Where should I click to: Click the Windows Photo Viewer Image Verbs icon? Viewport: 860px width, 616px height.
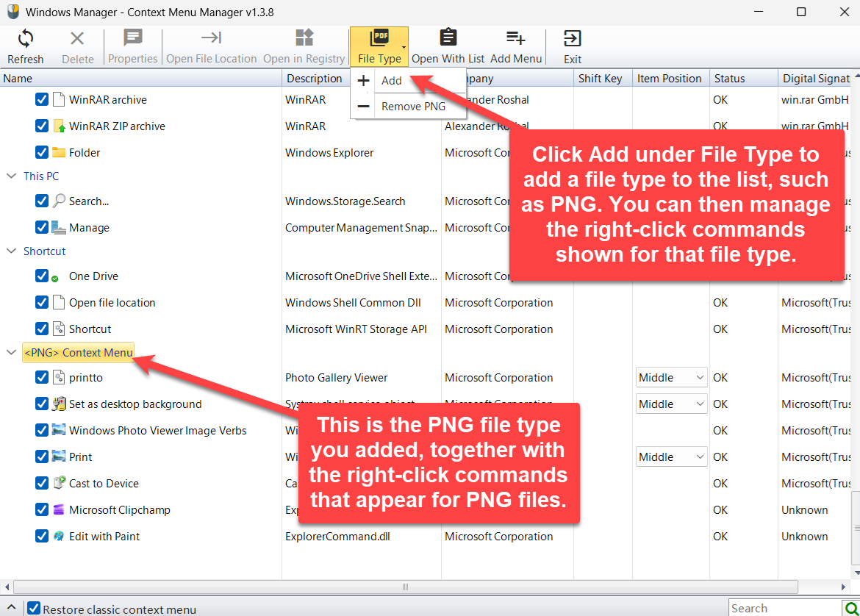tap(59, 430)
